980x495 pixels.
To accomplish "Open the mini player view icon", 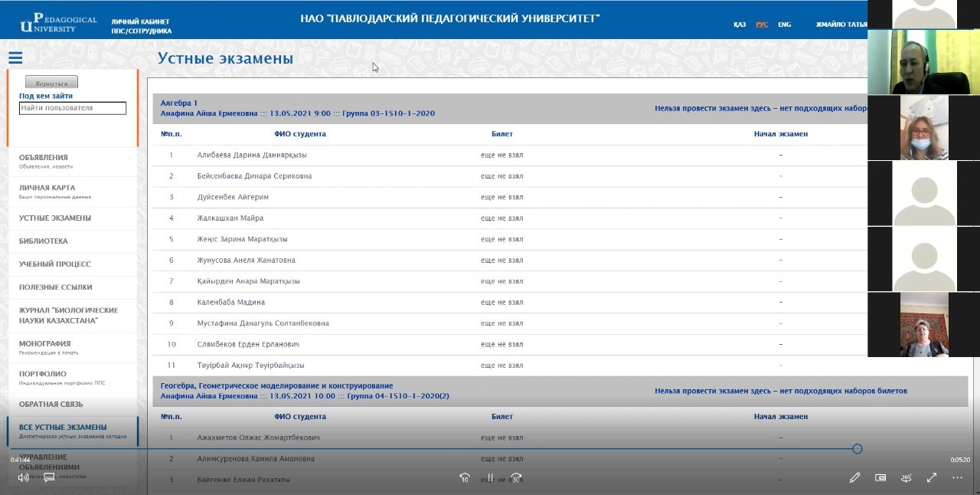I will coord(880,477).
